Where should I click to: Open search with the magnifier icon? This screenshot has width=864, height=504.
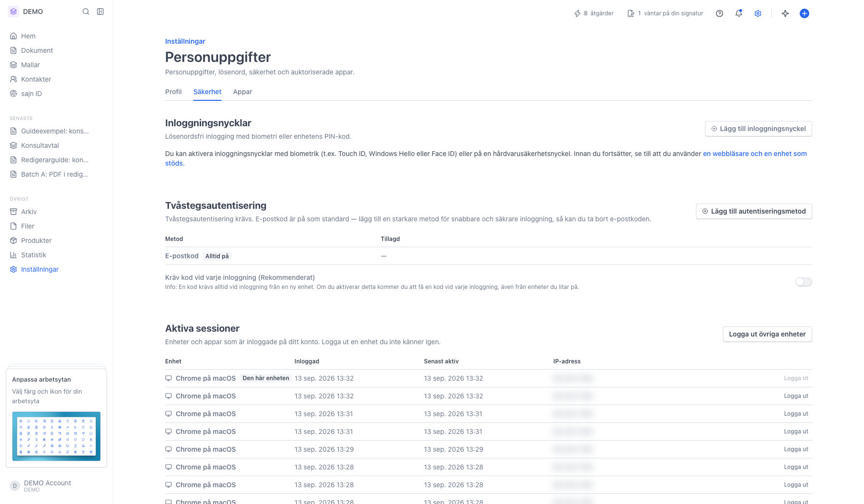click(x=86, y=12)
